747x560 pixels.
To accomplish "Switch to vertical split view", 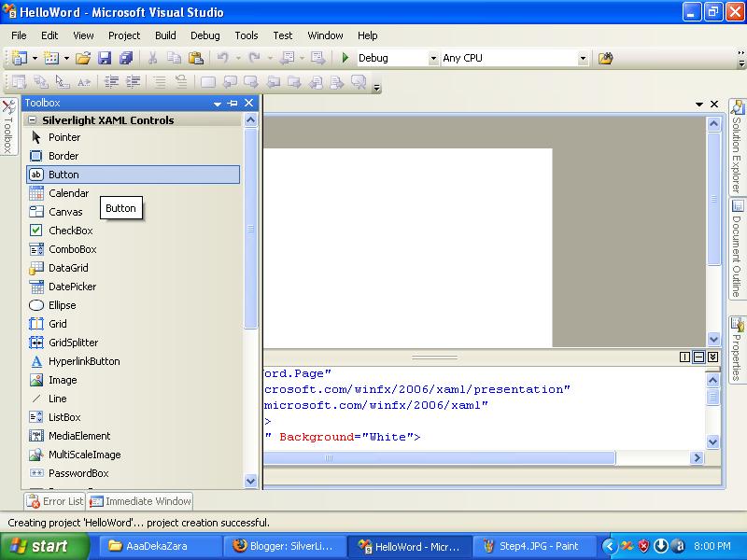I will click(x=684, y=357).
